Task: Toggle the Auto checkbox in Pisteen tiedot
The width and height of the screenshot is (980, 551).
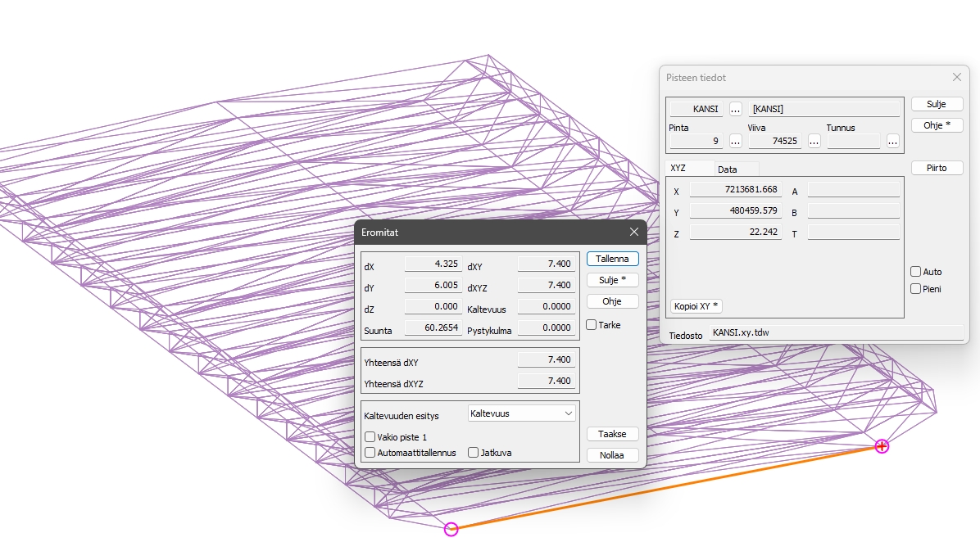Action: pyautogui.click(x=916, y=272)
